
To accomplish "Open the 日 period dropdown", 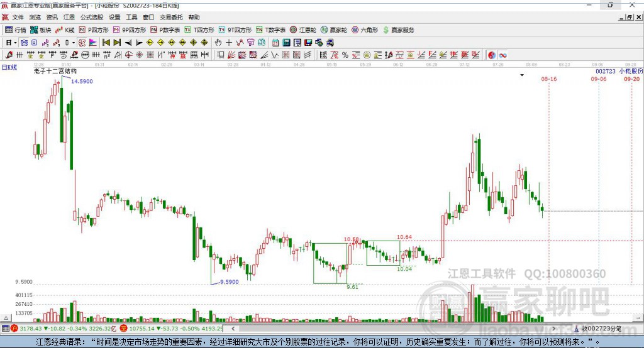I will pyautogui.click(x=11, y=43).
